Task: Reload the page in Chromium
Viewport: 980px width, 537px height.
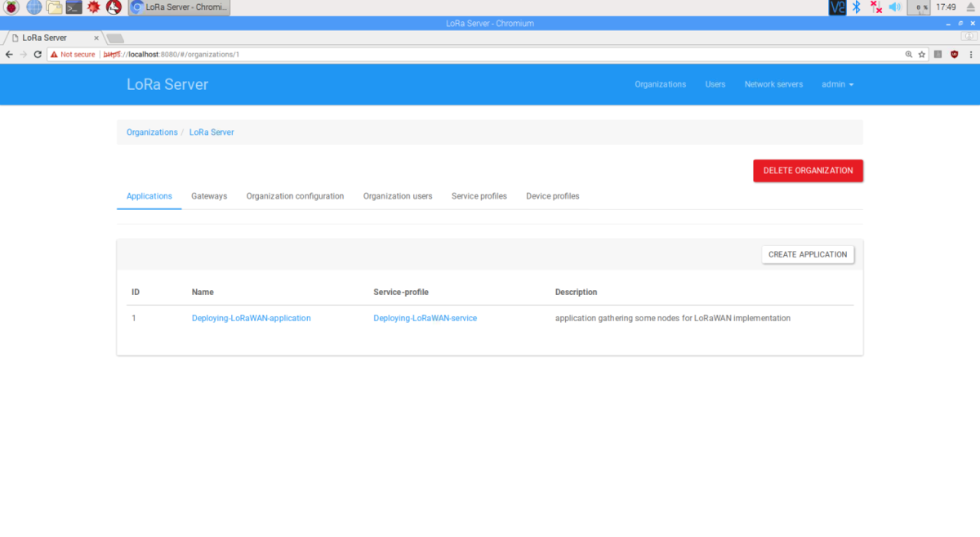Action: pyautogui.click(x=38, y=54)
